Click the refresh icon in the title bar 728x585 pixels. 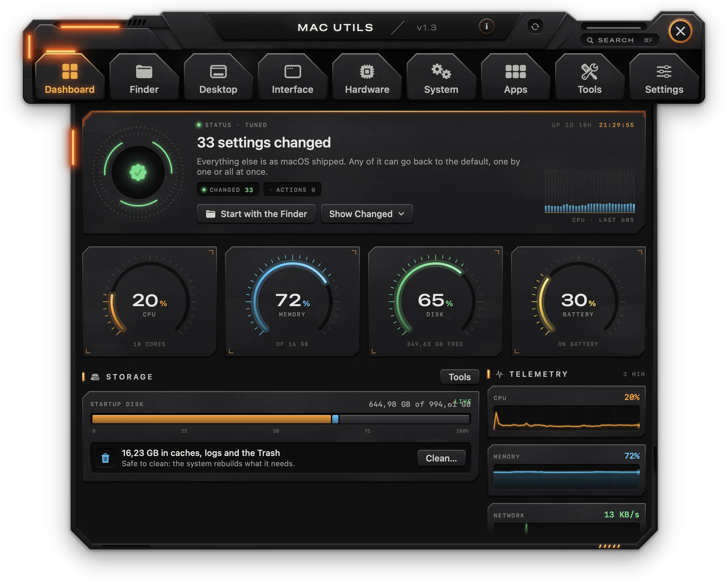pos(535,27)
